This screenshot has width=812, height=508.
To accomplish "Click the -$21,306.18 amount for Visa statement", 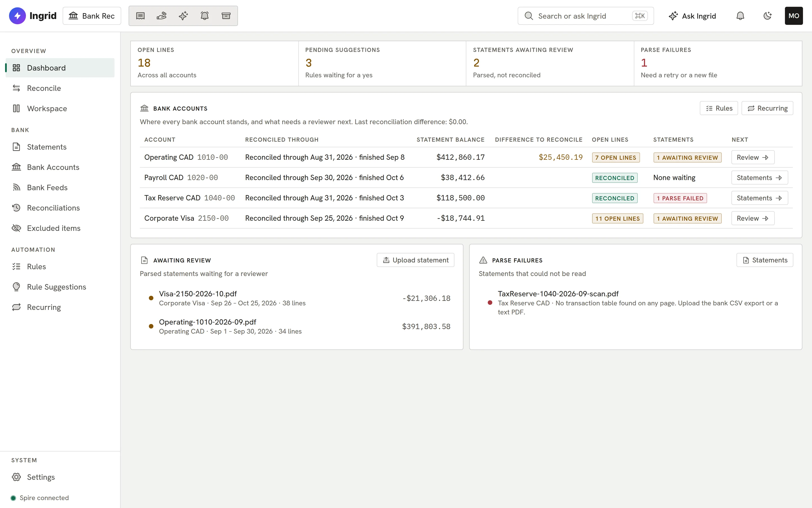I will point(426,298).
